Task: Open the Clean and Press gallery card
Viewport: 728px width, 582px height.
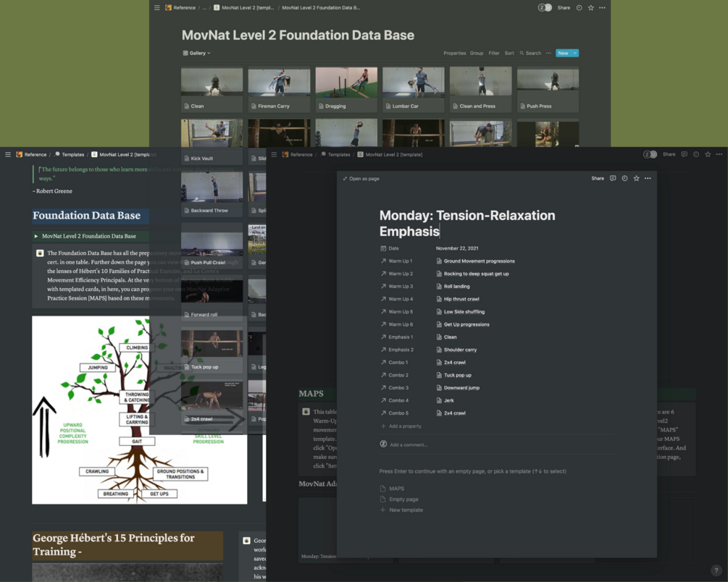Action: tap(480, 90)
